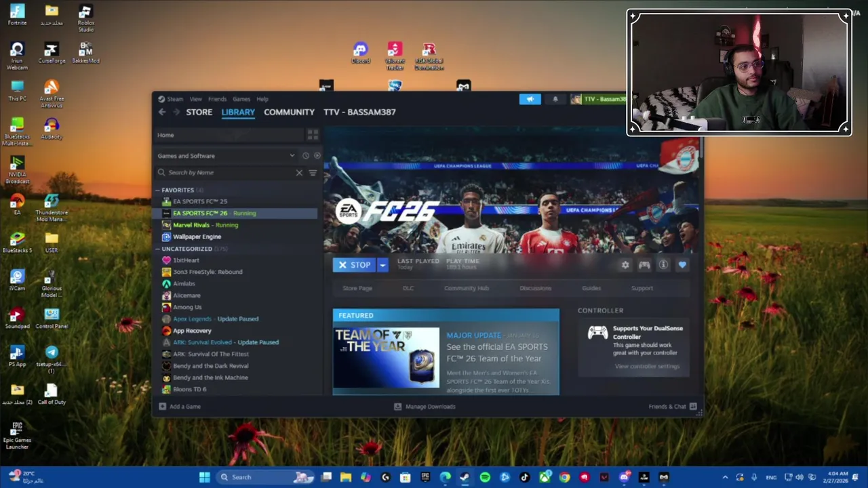868x488 pixels.
Task: Toggle FC 26 favorite heart
Action: click(x=682, y=265)
